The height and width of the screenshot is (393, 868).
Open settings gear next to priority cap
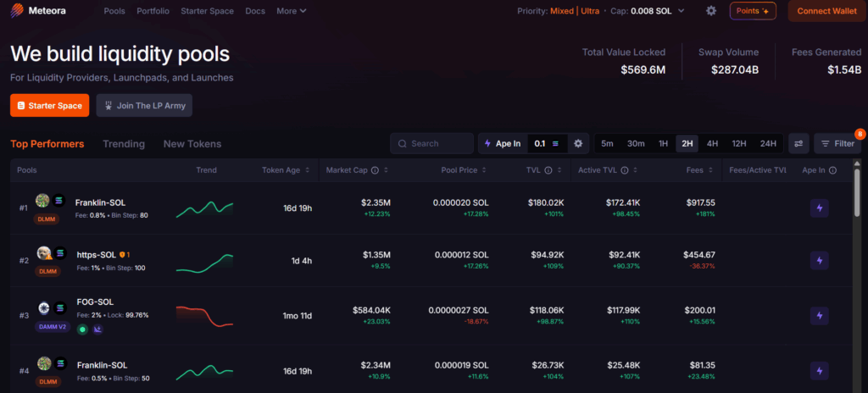click(711, 11)
